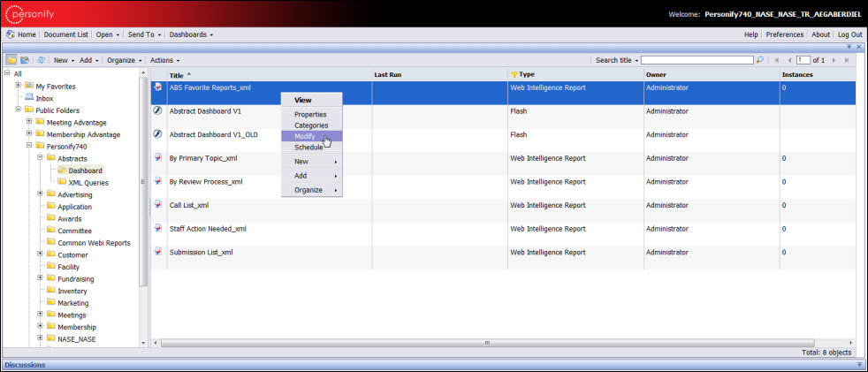Choose Properties in the context menu

coord(312,114)
